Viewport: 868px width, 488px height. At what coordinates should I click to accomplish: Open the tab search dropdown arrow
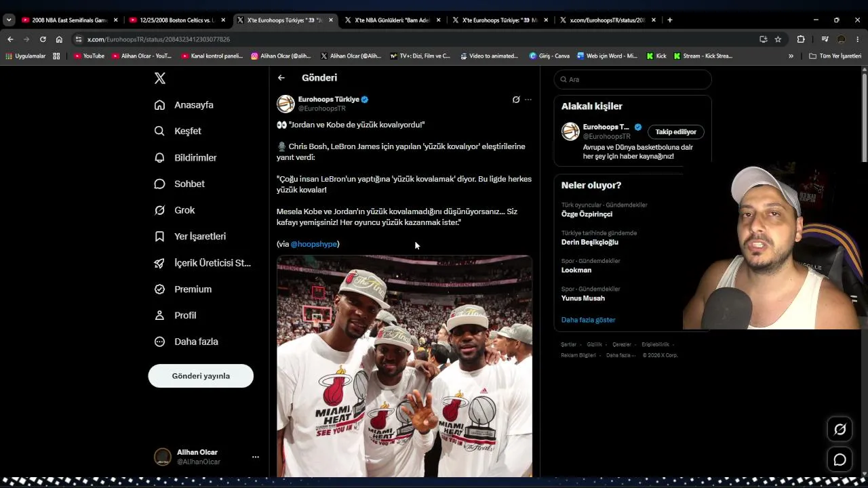[x=9, y=20]
